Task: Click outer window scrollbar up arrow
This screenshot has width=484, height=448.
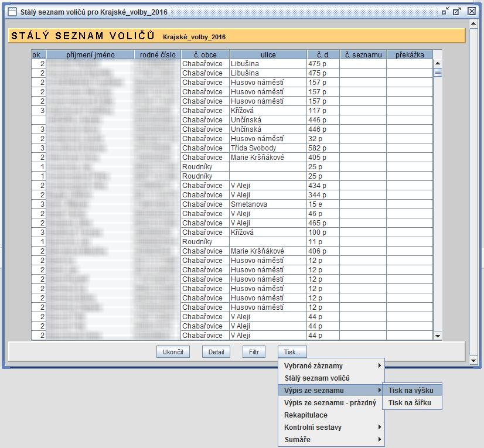Action: click(473, 23)
